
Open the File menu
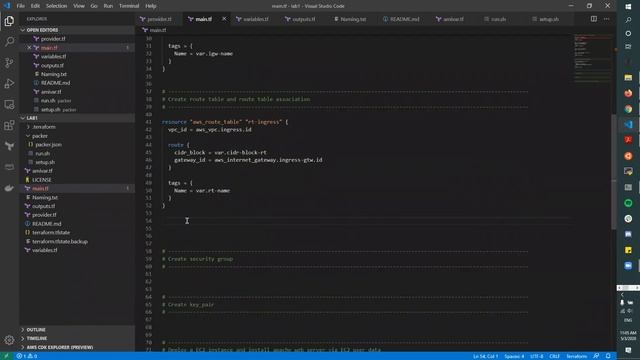coord(20,6)
